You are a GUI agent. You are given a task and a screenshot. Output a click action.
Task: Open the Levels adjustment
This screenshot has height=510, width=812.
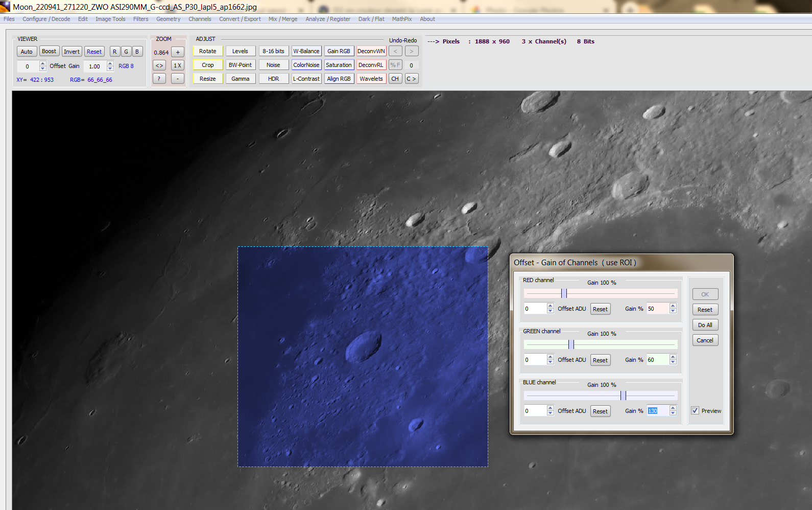(x=241, y=51)
